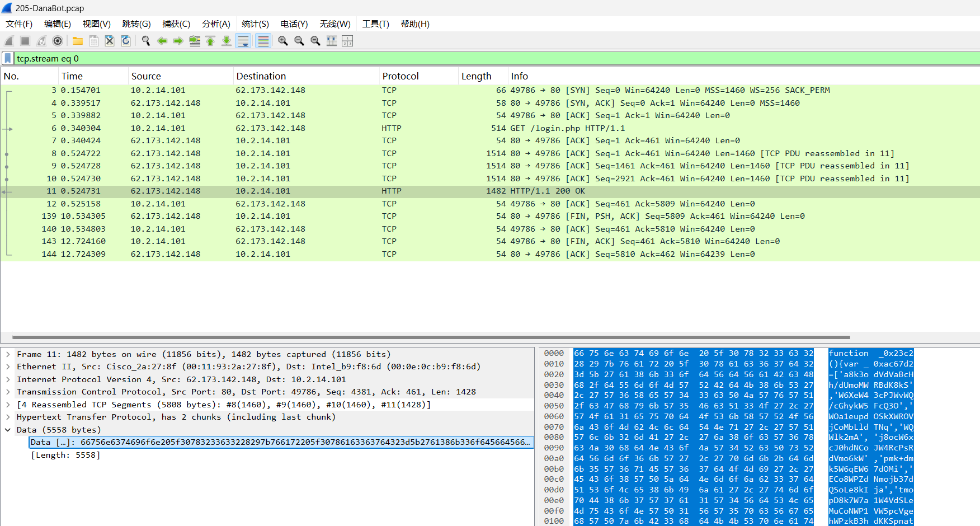Restart the current capture

click(41, 41)
